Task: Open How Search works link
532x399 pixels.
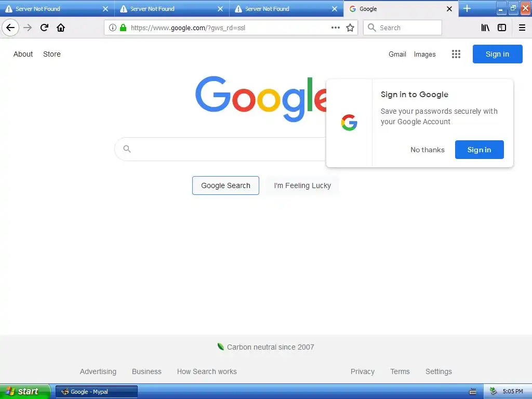Action: (x=207, y=371)
